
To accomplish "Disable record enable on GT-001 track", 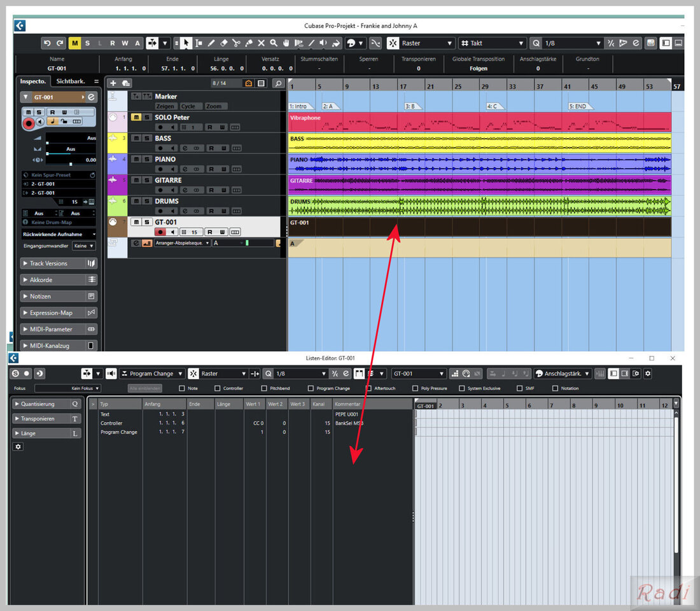I will [x=160, y=232].
